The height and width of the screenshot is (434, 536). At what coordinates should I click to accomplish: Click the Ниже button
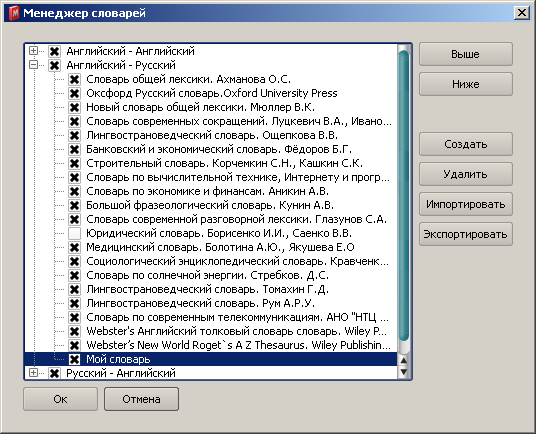pos(466,84)
